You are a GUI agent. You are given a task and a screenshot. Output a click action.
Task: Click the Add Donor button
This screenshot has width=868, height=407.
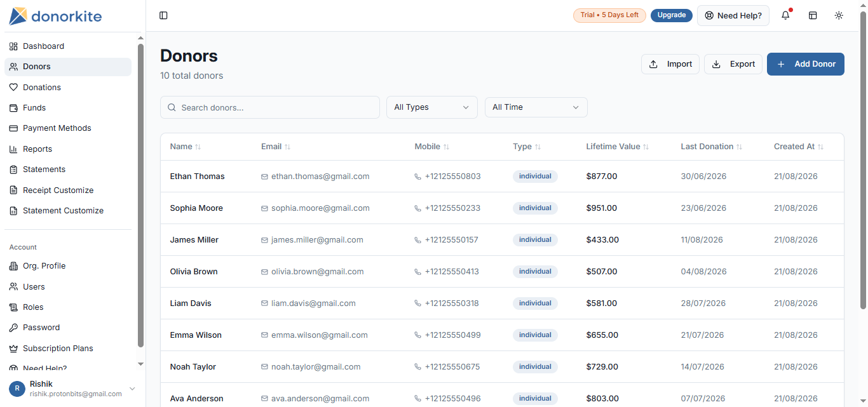coord(806,64)
